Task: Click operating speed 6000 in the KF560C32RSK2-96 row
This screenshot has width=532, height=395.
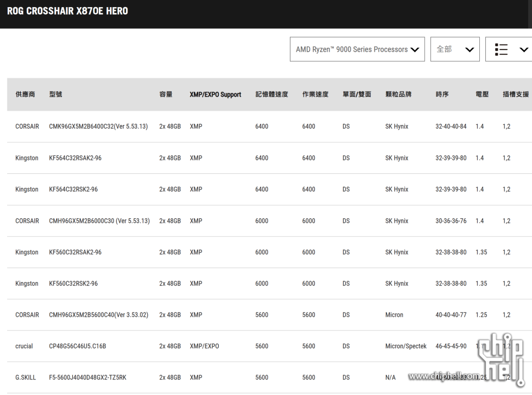Action: pos(309,283)
